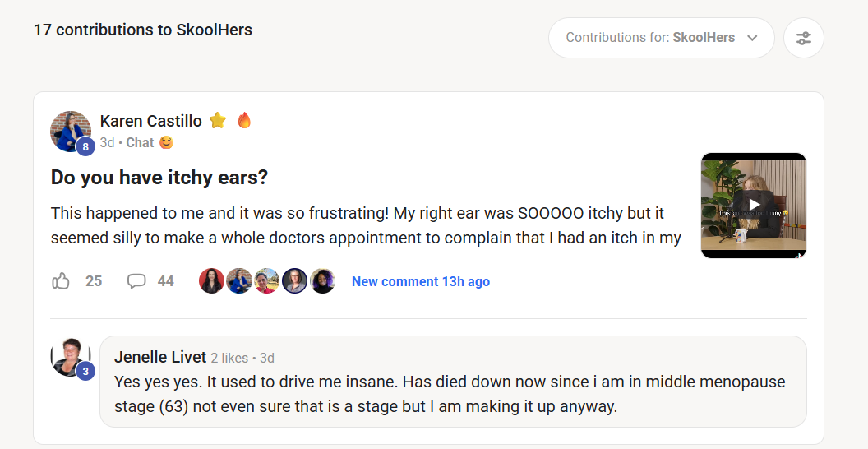Click the comment bubble icon

[x=136, y=281]
